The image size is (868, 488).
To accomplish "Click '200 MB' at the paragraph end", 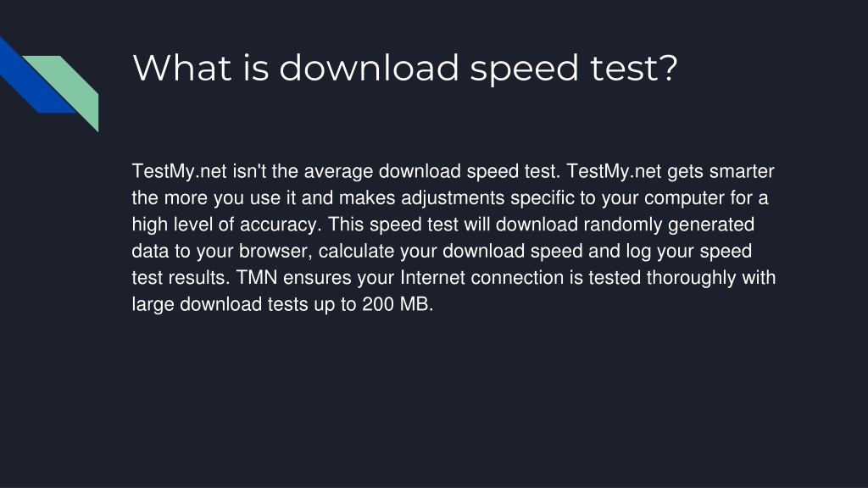I will (x=396, y=304).
